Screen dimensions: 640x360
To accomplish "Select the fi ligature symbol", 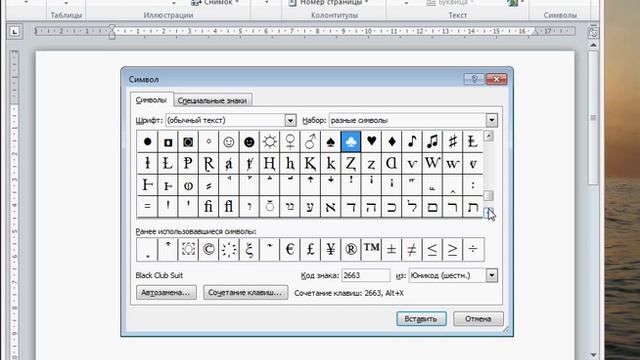I will [x=208, y=206].
